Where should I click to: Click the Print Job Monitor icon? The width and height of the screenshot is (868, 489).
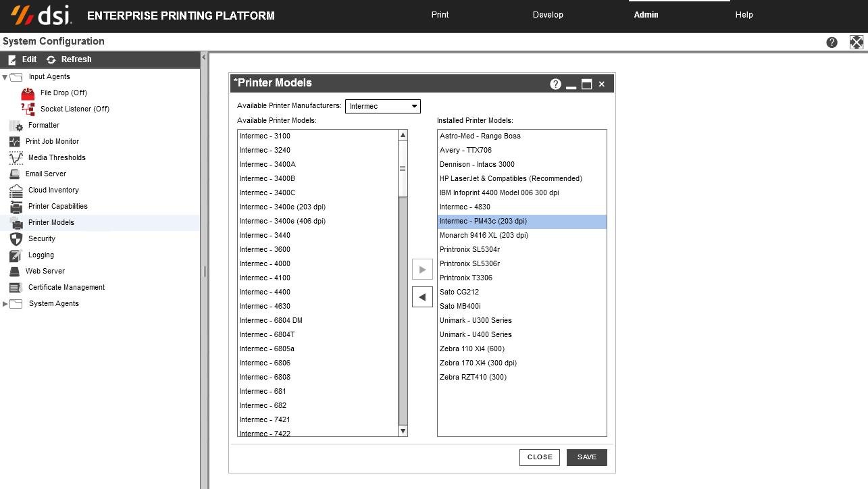15,141
